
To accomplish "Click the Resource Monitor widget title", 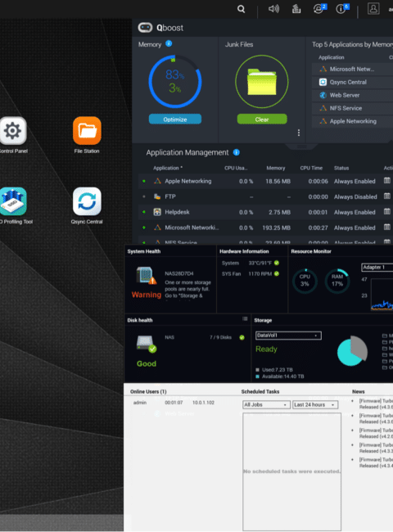I will tap(311, 251).
